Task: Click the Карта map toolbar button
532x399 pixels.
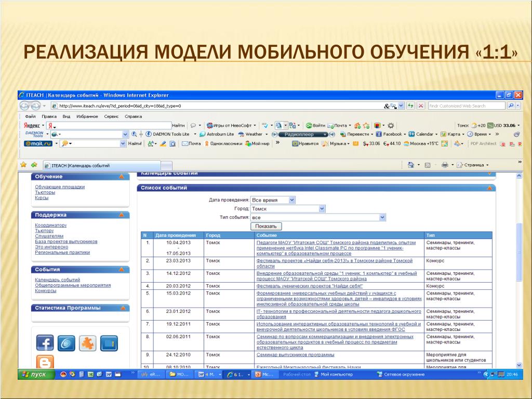Action: (x=450, y=135)
